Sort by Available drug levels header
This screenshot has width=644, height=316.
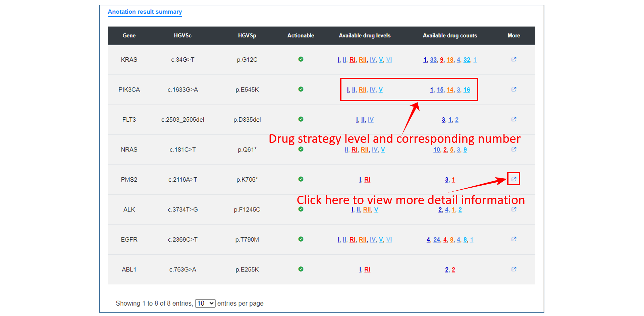click(x=365, y=36)
